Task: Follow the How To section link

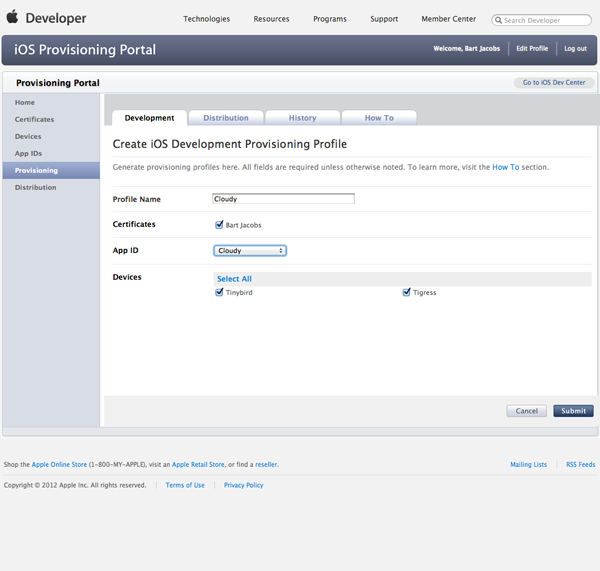Action: pos(506,167)
